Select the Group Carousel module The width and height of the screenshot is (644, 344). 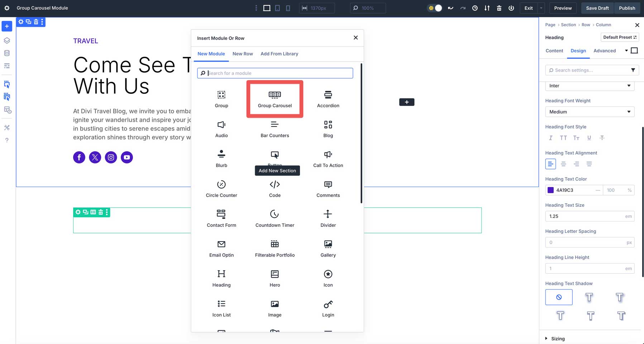(x=275, y=99)
